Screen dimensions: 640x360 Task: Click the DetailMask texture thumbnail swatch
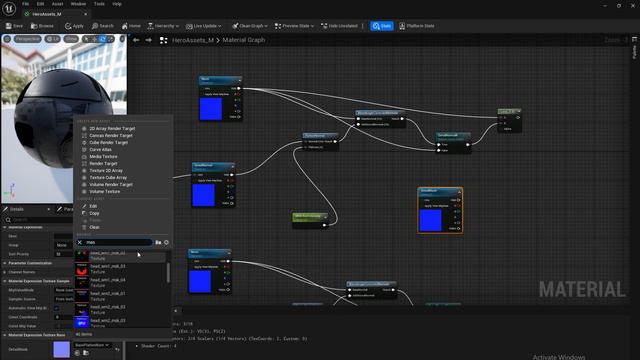[62, 349]
